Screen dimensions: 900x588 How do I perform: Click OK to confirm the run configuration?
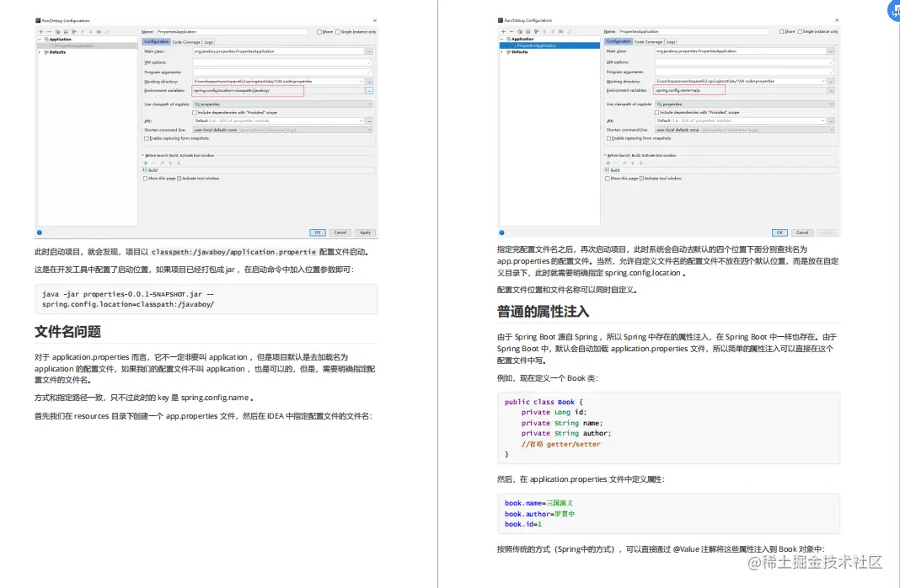tap(318, 233)
